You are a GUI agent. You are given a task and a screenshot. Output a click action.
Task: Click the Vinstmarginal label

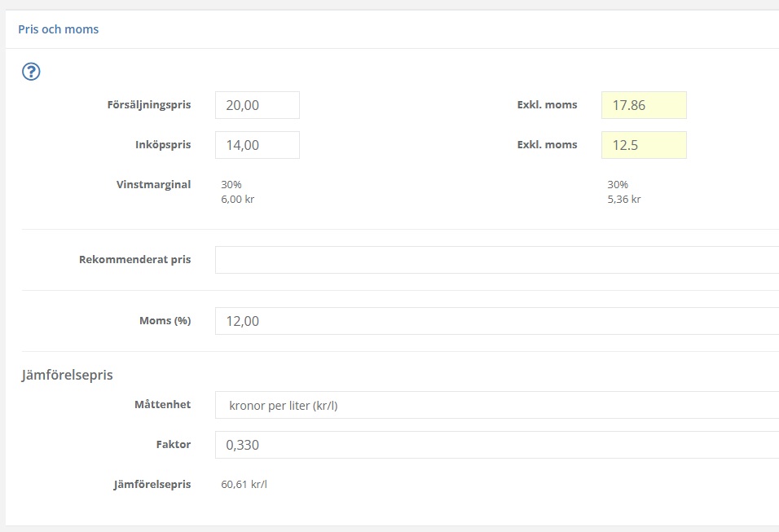(153, 184)
